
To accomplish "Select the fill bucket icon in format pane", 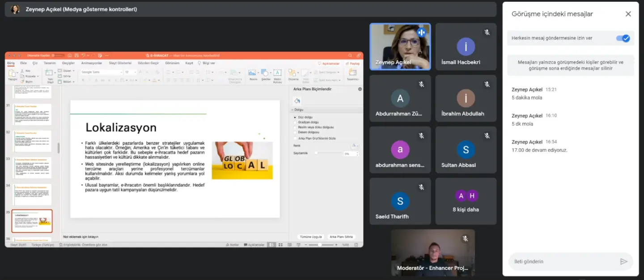I will tap(297, 101).
